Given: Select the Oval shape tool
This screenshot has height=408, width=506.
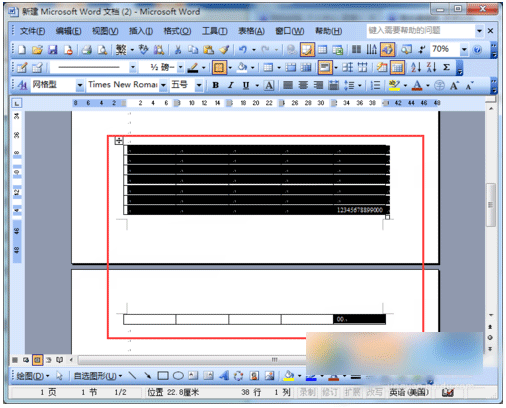Looking at the screenshot, I should [x=178, y=376].
